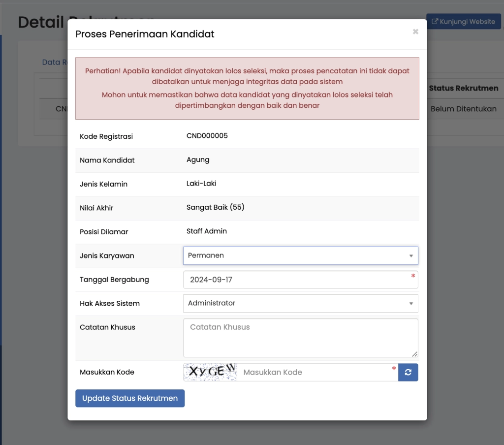Open the Tanggal Bergabung date picker

pos(300,279)
